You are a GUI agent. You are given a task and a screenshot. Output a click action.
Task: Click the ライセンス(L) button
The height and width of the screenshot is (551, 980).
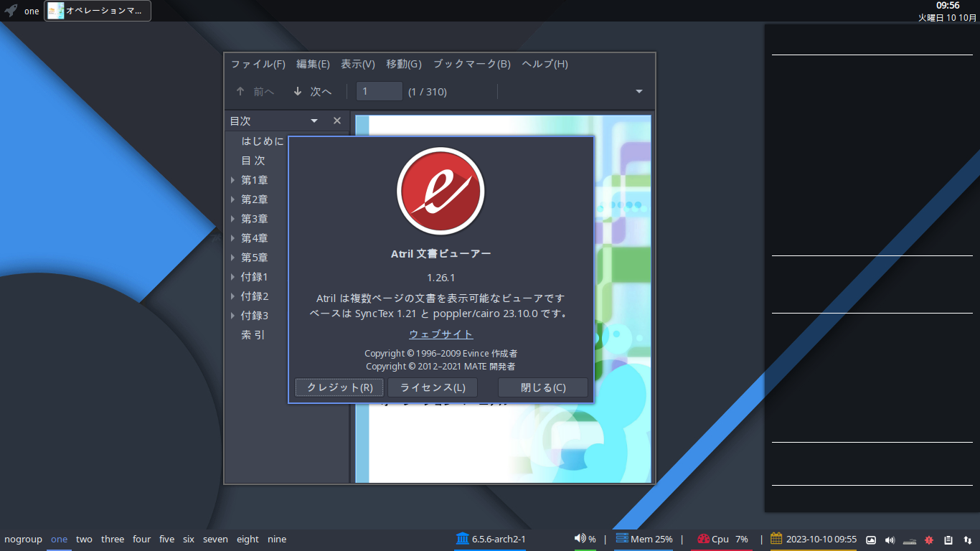point(433,387)
